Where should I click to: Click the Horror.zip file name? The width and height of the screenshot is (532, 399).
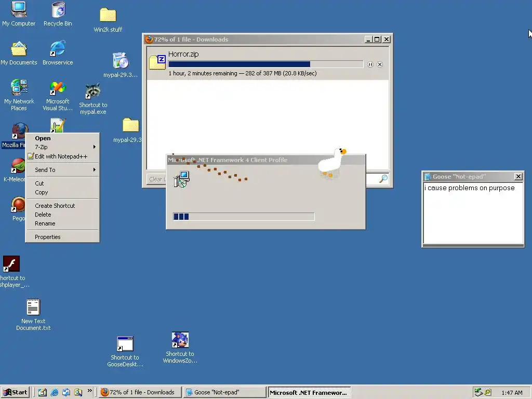coord(183,54)
